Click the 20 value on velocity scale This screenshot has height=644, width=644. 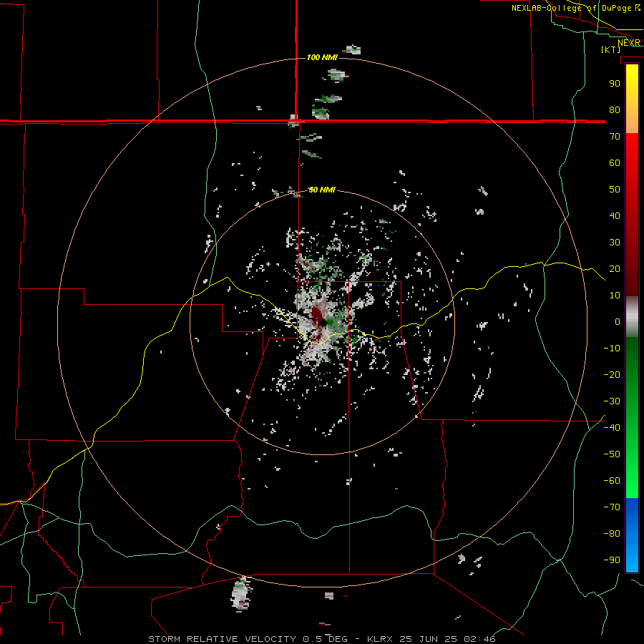(x=615, y=268)
